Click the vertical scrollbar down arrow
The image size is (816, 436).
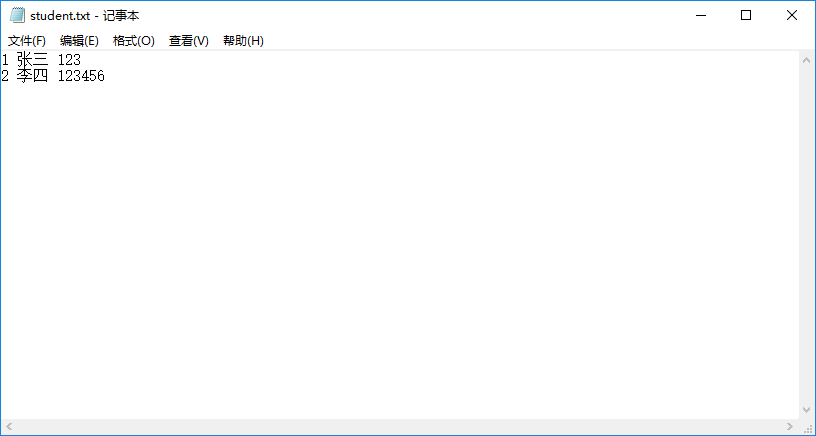click(x=806, y=410)
